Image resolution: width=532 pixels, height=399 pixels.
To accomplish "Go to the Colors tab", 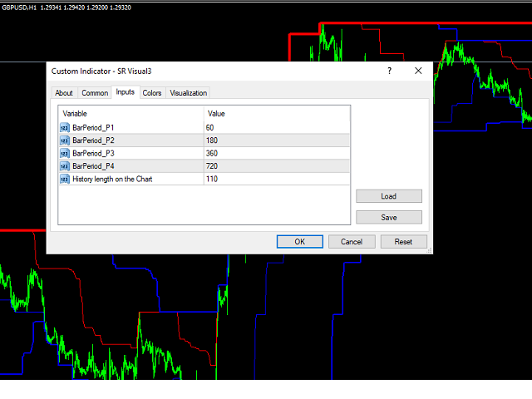I will [152, 93].
